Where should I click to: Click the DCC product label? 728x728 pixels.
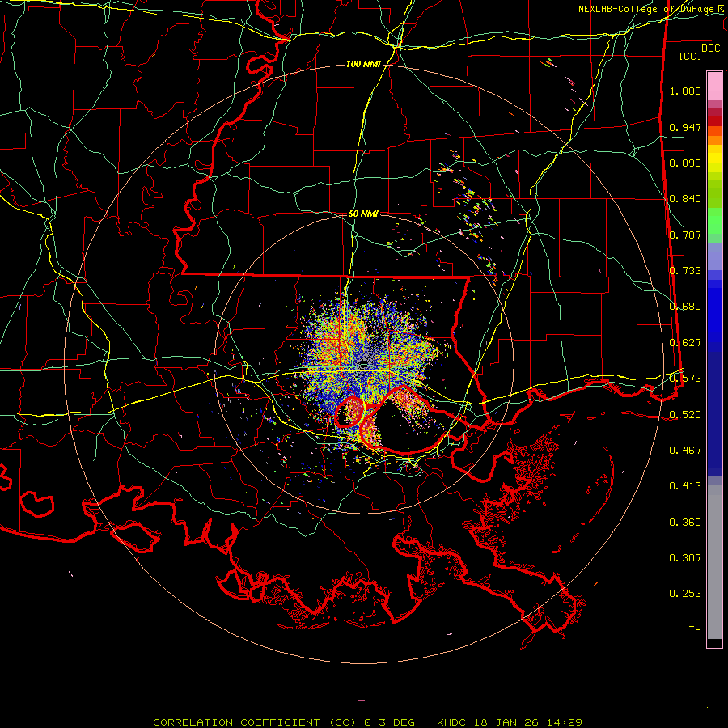pos(710,49)
